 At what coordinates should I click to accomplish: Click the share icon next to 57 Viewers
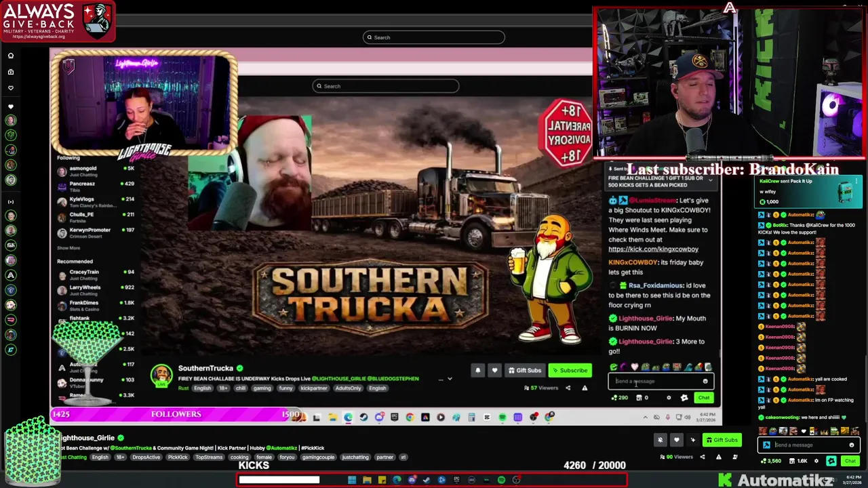(568, 388)
